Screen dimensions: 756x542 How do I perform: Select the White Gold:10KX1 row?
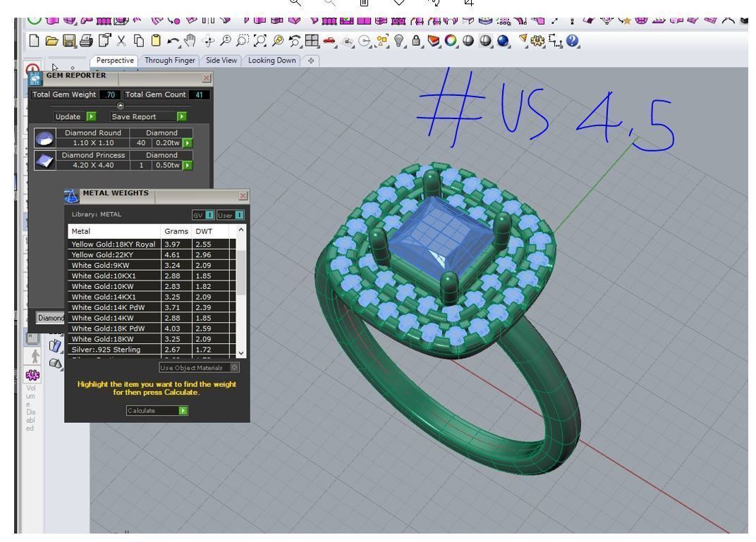[152, 276]
